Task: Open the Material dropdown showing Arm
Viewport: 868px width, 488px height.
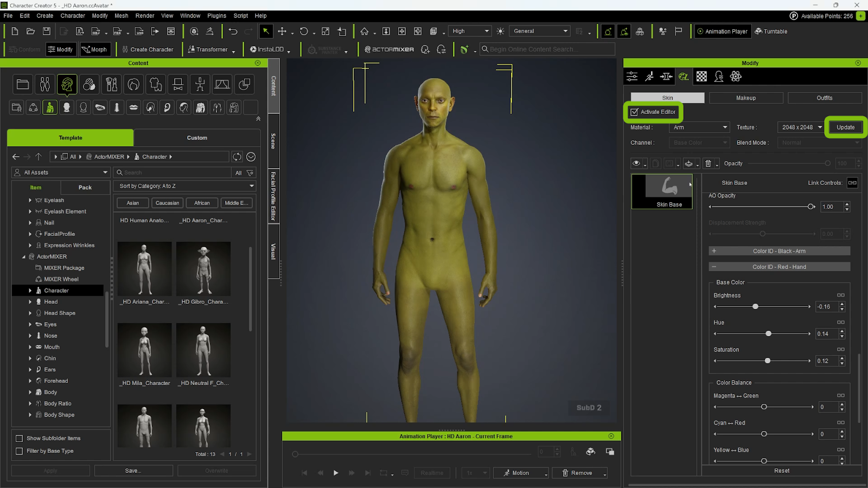Action: pyautogui.click(x=700, y=127)
